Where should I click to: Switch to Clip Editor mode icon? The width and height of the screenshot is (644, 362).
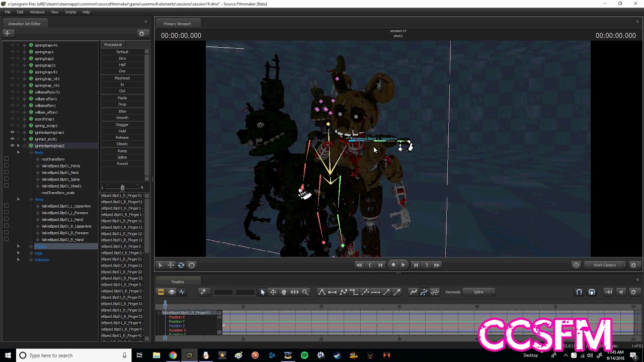(161, 292)
